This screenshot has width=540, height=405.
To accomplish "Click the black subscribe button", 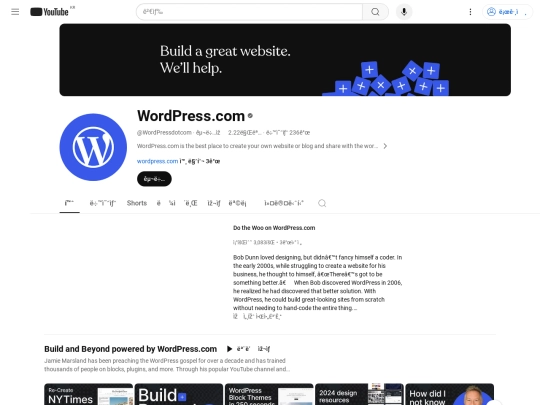I will coord(154,179).
